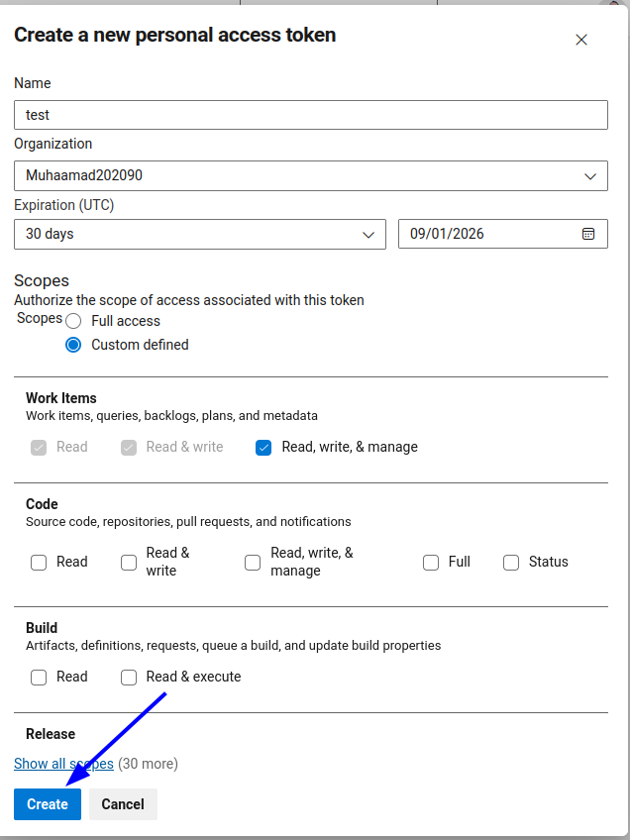Close the personal access token dialog
This screenshot has width=630, height=840.
coord(581,40)
